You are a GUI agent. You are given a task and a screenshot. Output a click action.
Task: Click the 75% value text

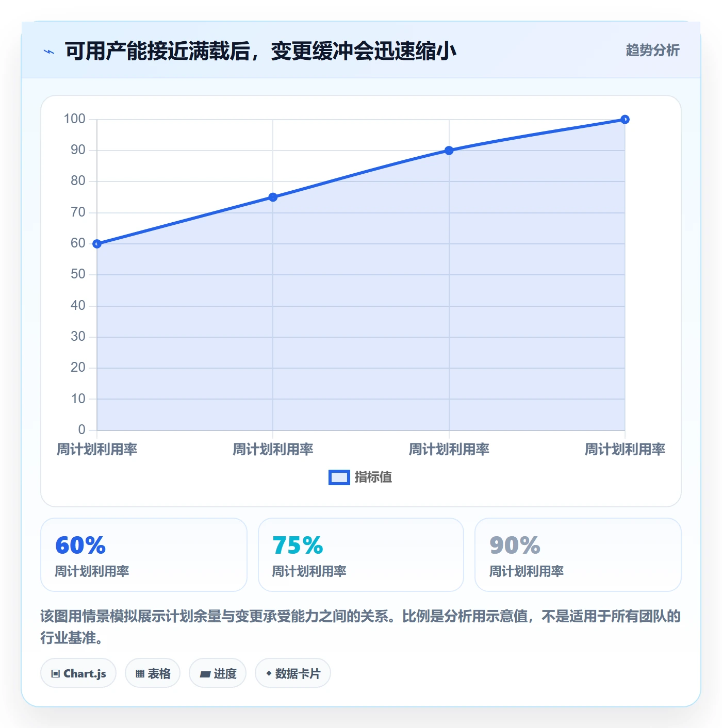click(298, 545)
